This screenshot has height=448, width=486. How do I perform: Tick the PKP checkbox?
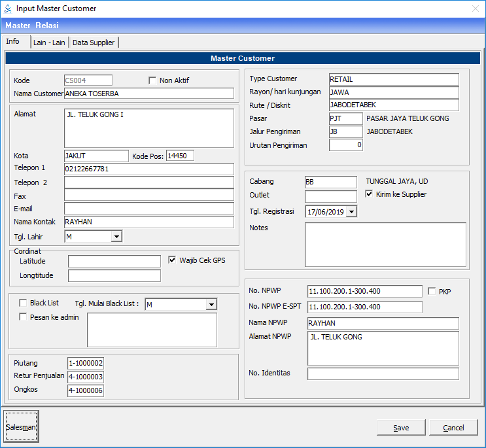click(432, 291)
